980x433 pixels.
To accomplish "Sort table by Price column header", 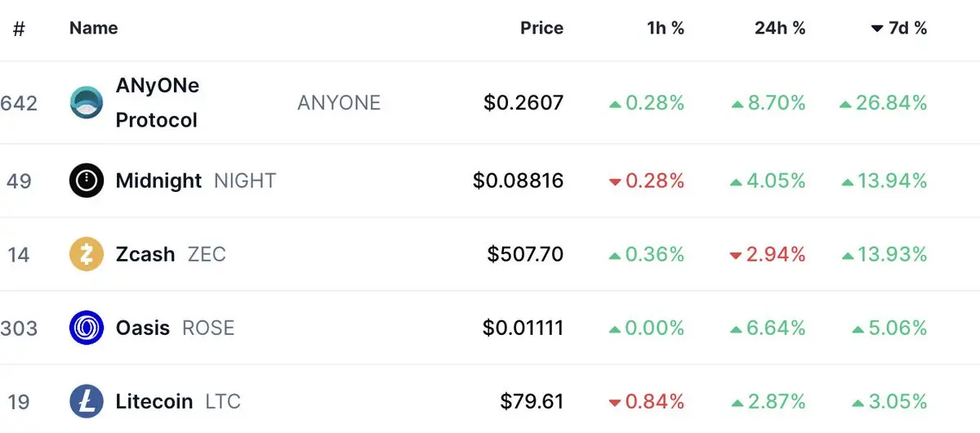I will pyautogui.click(x=541, y=28).
